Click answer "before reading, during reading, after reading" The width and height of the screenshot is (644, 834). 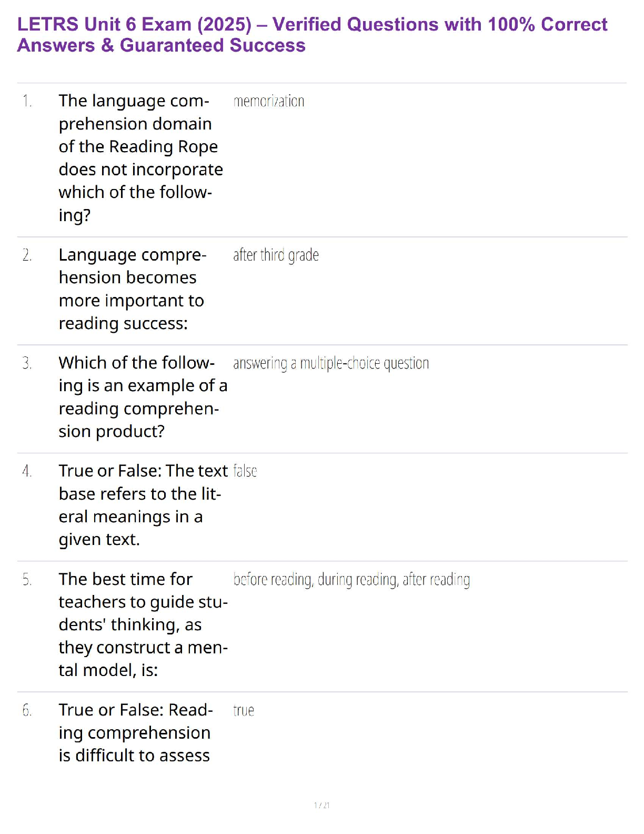point(351,580)
